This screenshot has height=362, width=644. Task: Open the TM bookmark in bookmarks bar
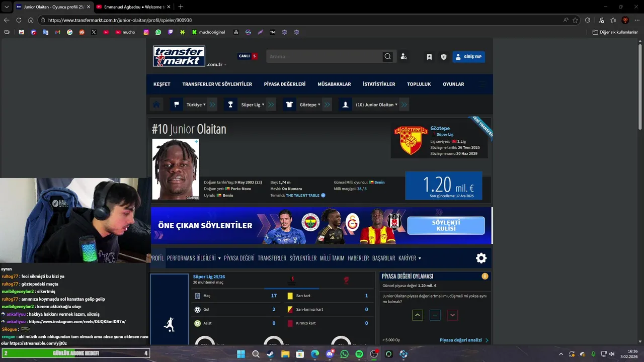click(x=272, y=32)
